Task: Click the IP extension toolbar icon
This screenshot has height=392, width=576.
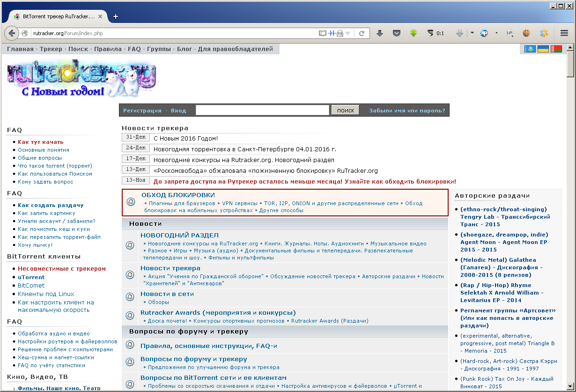Action: 510,33
